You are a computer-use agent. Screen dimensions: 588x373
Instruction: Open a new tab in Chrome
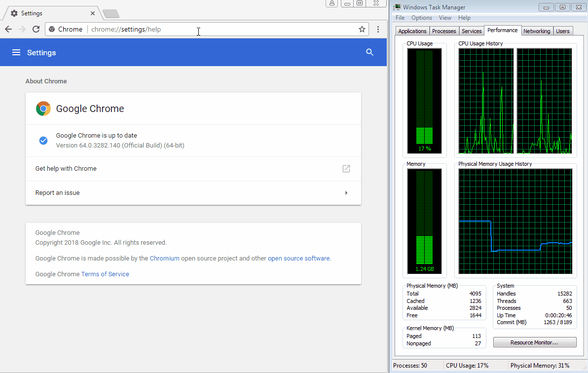click(x=111, y=13)
